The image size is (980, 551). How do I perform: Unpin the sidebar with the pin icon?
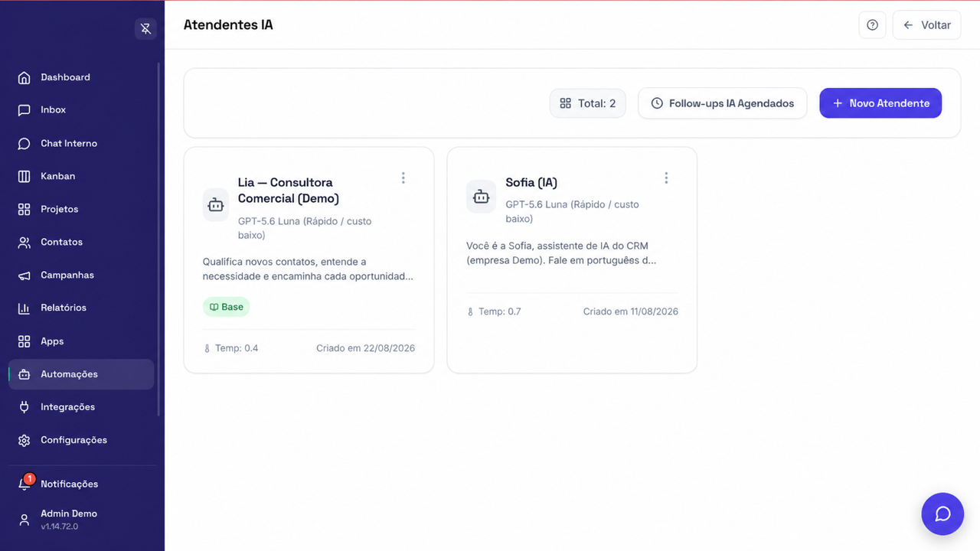tap(145, 29)
